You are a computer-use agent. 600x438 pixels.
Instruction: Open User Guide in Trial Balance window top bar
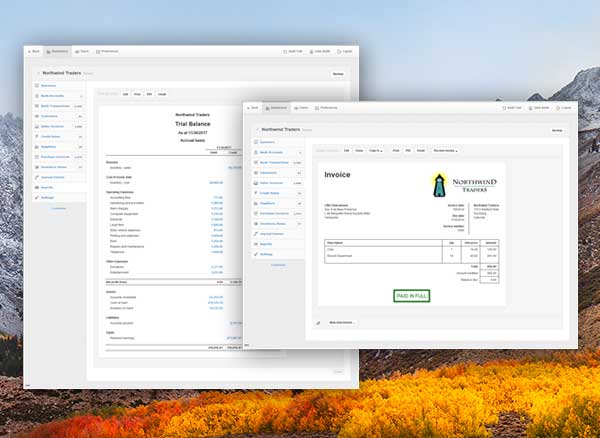[320, 51]
